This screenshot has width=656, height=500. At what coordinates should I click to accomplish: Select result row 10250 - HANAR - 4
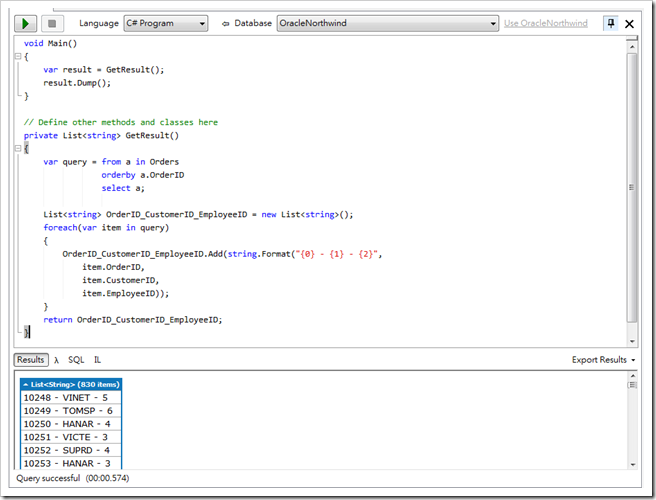click(71, 424)
